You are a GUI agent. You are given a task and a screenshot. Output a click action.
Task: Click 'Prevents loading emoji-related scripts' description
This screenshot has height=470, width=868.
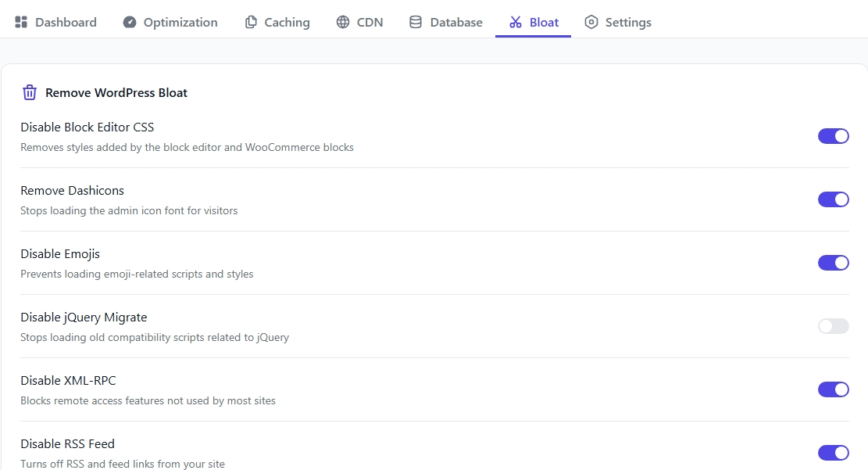137,274
